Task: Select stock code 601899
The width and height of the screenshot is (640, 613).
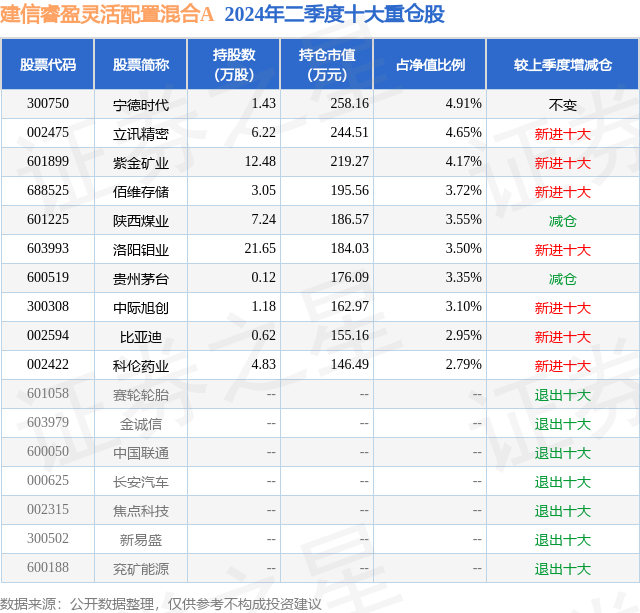Action: 48,162
